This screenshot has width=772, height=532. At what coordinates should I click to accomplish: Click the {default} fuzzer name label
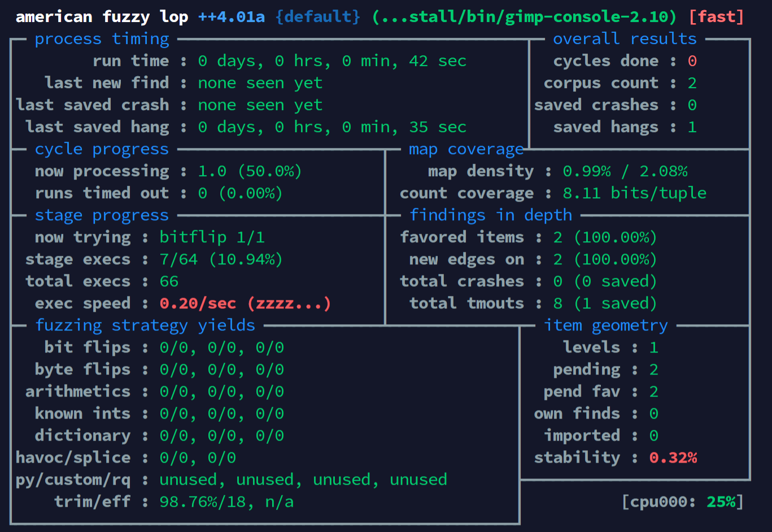pos(317,16)
